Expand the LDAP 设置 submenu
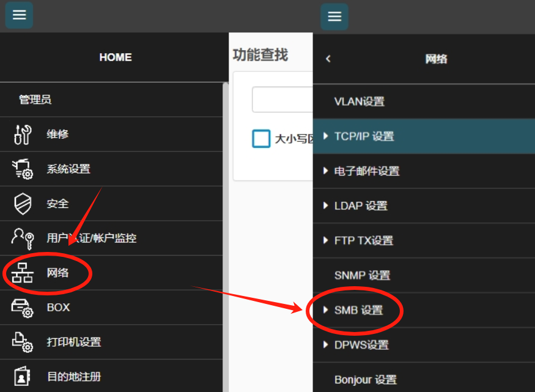Screen dimensions: 535x392 tap(326, 206)
